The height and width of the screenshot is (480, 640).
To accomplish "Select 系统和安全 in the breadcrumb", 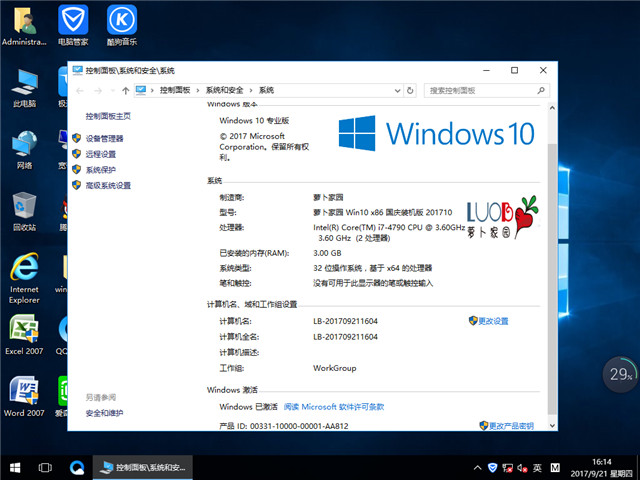I will pos(224,90).
